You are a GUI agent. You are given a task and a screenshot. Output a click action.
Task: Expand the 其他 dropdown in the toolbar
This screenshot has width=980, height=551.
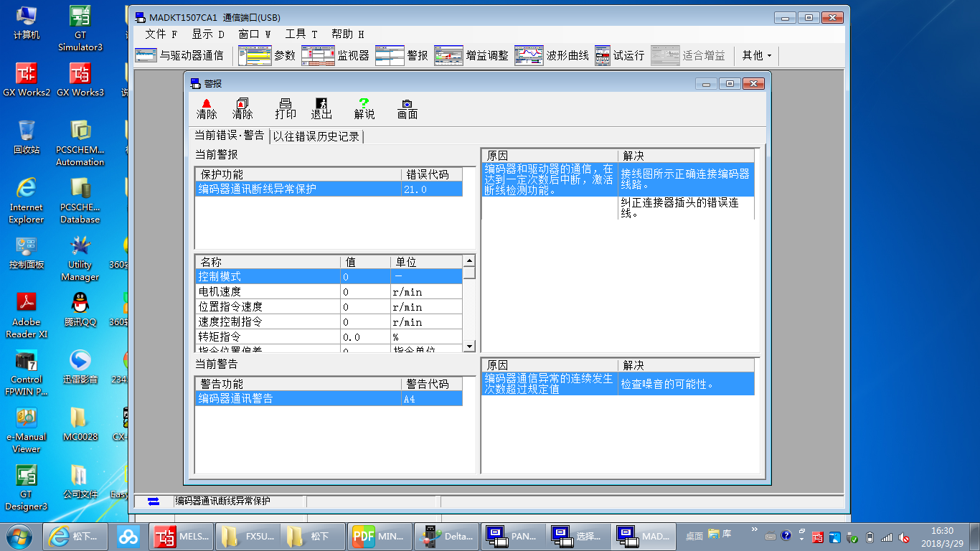[757, 56]
